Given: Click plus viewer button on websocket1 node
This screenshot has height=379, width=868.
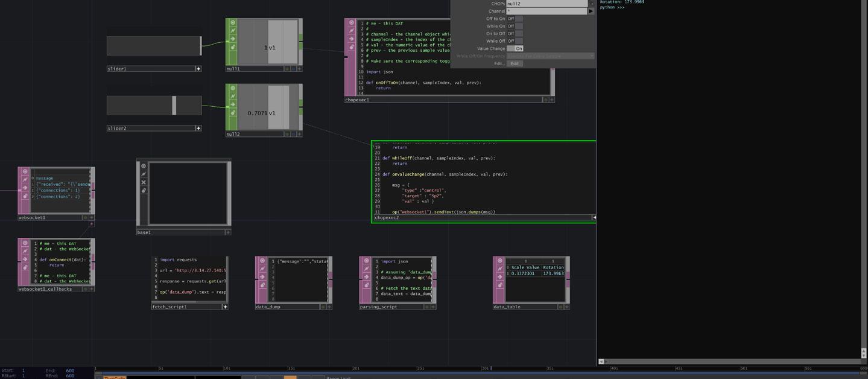Looking at the screenshot, I should tap(92, 217).
